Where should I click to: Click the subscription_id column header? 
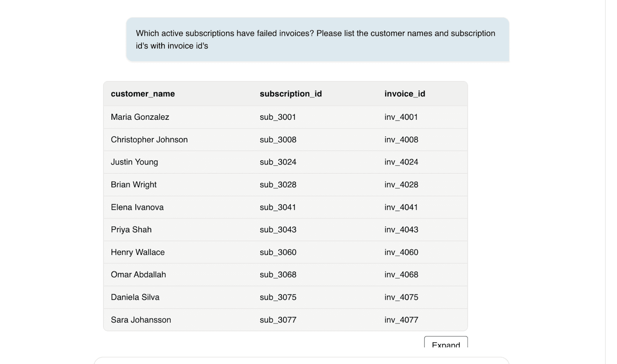tap(291, 94)
